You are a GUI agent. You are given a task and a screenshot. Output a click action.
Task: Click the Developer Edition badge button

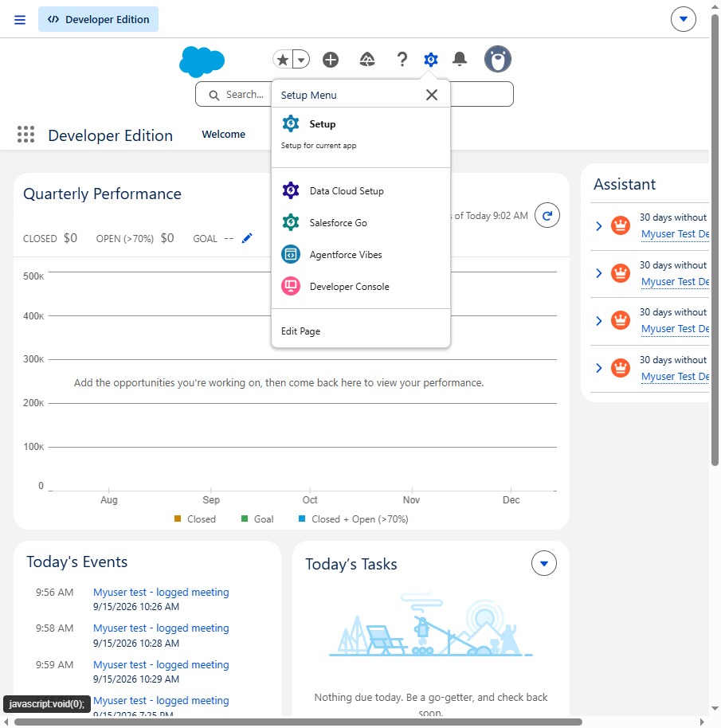tap(99, 19)
